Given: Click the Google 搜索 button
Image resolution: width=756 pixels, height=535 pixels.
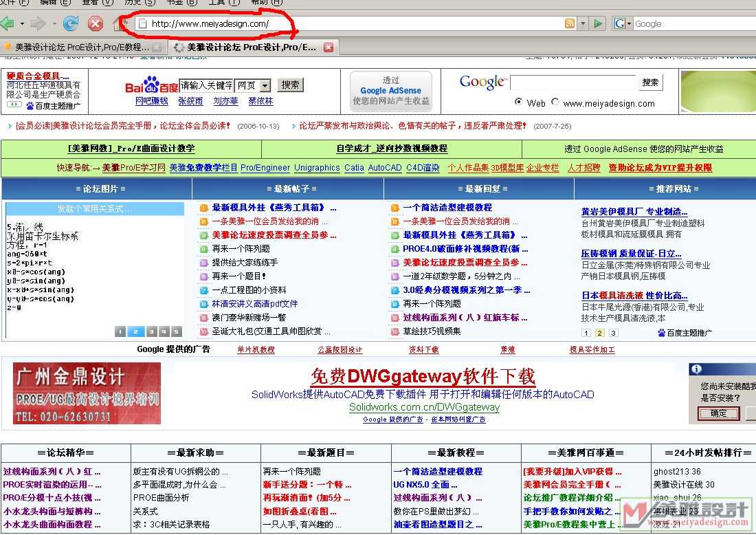Looking at the screenshot, I should [x=650, y=82].
